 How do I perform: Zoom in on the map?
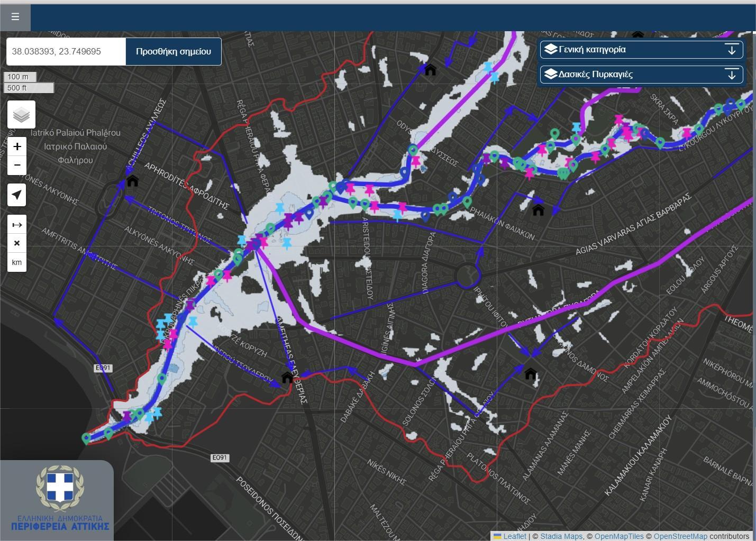(x=17, y=146)
